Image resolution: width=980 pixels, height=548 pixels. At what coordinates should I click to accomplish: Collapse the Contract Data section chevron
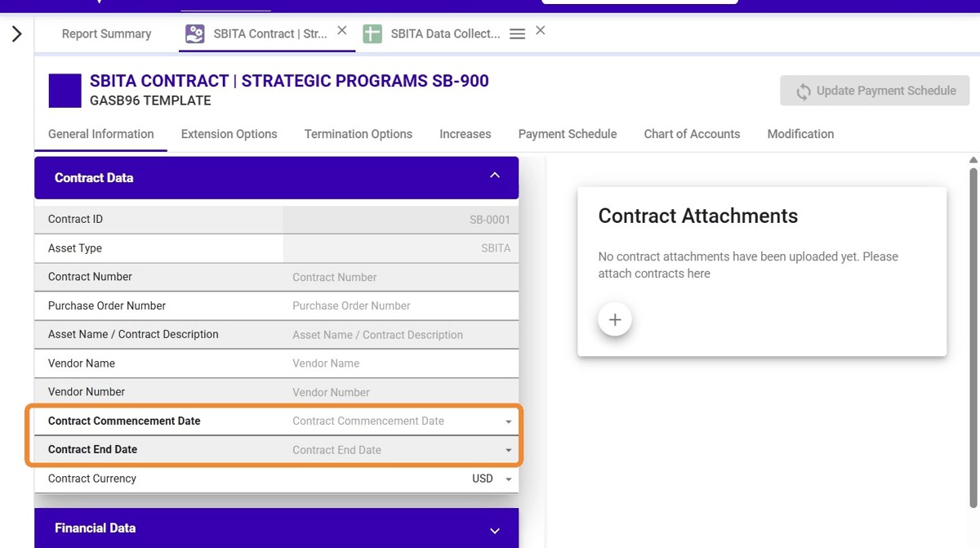click(x=494, y=176)
